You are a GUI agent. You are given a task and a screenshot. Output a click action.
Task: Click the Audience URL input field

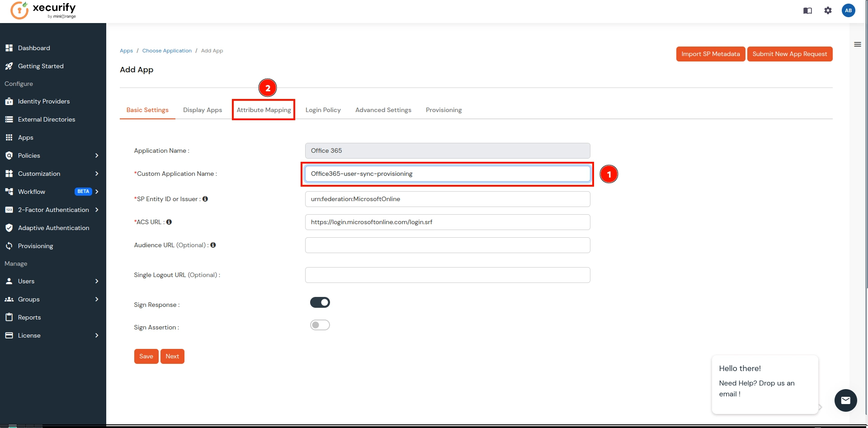447,245
